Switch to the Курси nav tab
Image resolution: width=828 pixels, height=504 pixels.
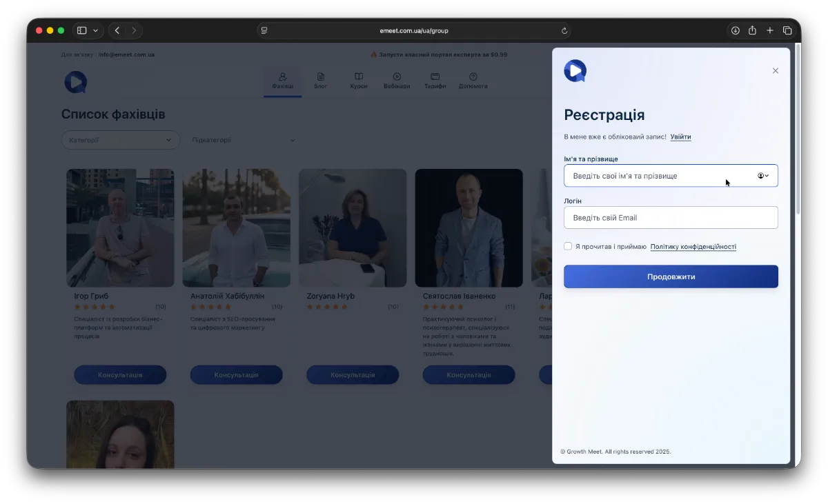tap(359, 81)
